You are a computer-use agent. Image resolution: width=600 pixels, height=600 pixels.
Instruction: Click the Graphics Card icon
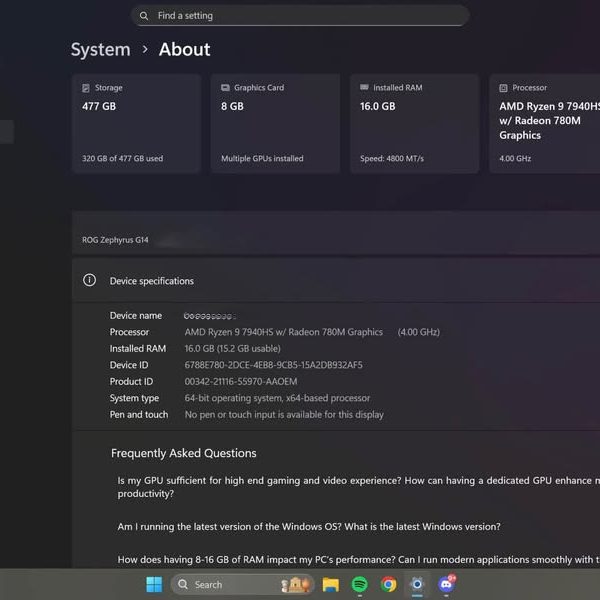point(225,88)
